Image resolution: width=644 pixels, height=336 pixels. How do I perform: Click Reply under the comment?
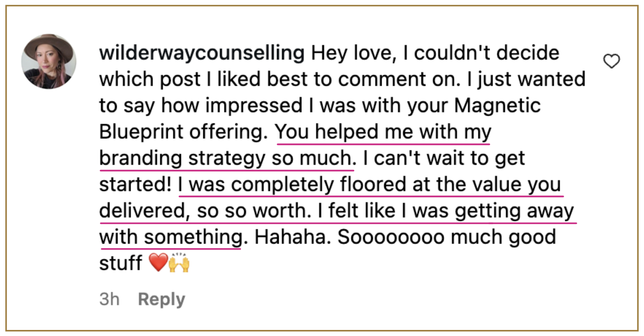point(162,299)
